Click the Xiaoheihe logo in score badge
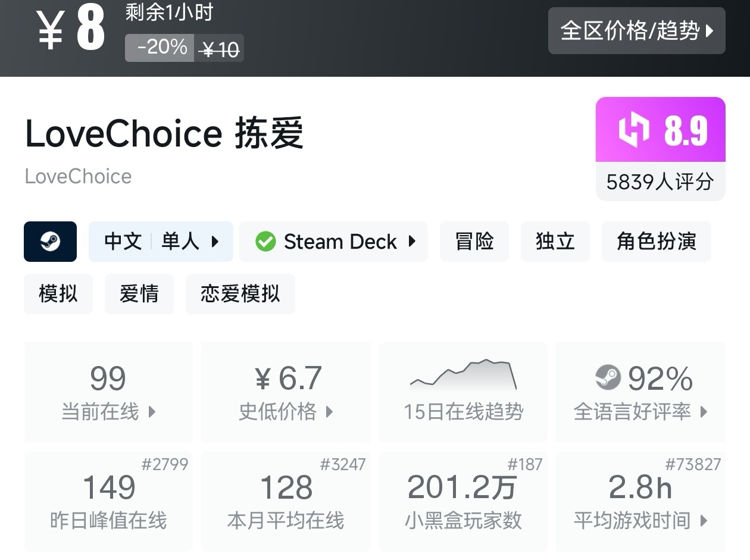The height and width of the screenshot is (560, 750). coord(633,130)
